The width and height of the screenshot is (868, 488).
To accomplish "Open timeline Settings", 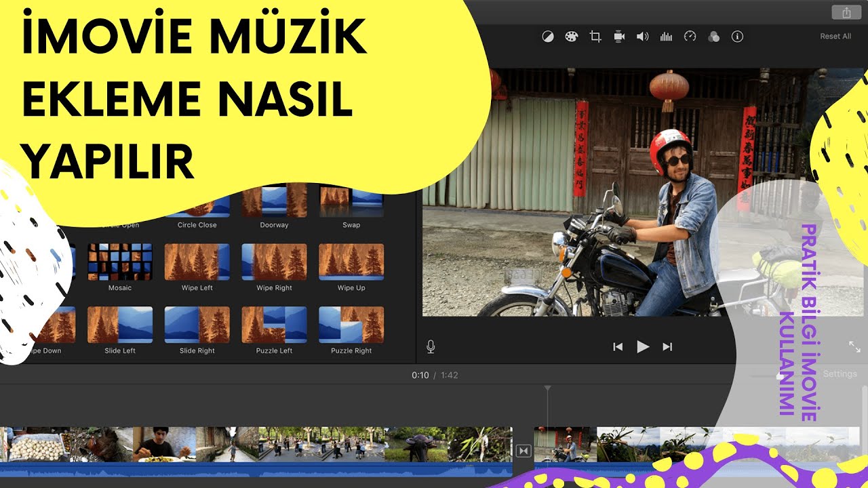I will pyautogui.click(x=840, y=374).
